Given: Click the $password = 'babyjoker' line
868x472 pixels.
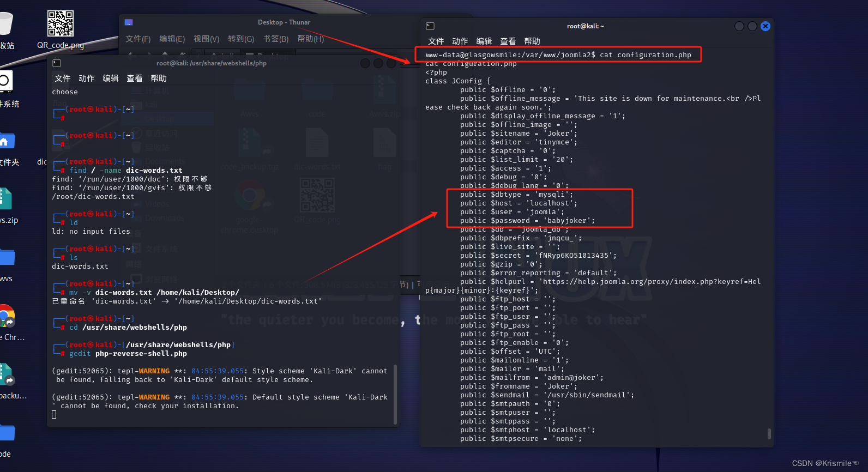Looking at the screenshot, I should pyautogui.click(x=527, y=221).
